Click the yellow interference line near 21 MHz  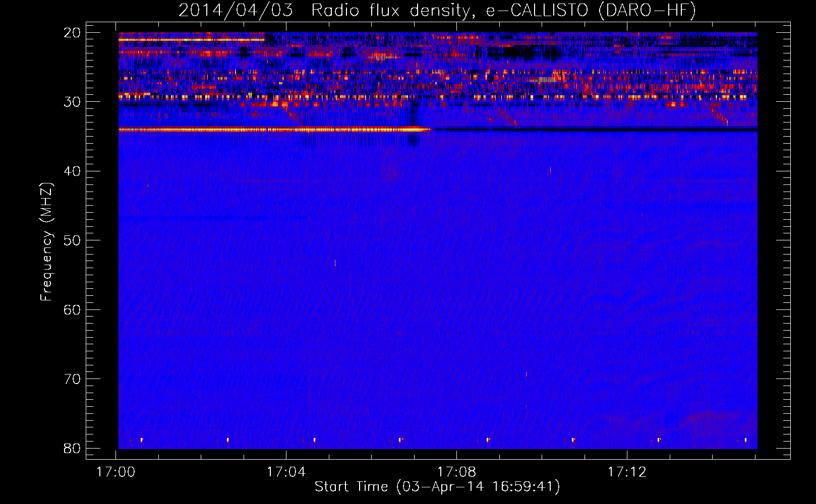tap(192, 39)
